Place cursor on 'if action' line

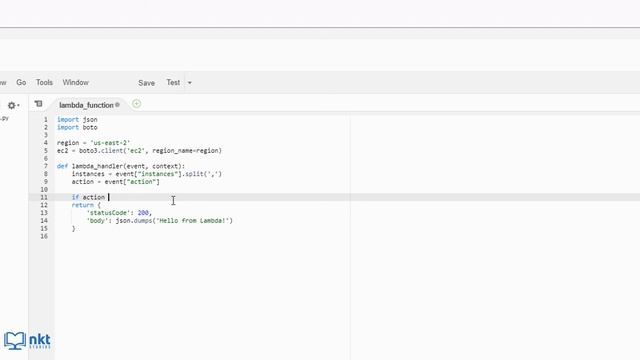pos(88,197)
